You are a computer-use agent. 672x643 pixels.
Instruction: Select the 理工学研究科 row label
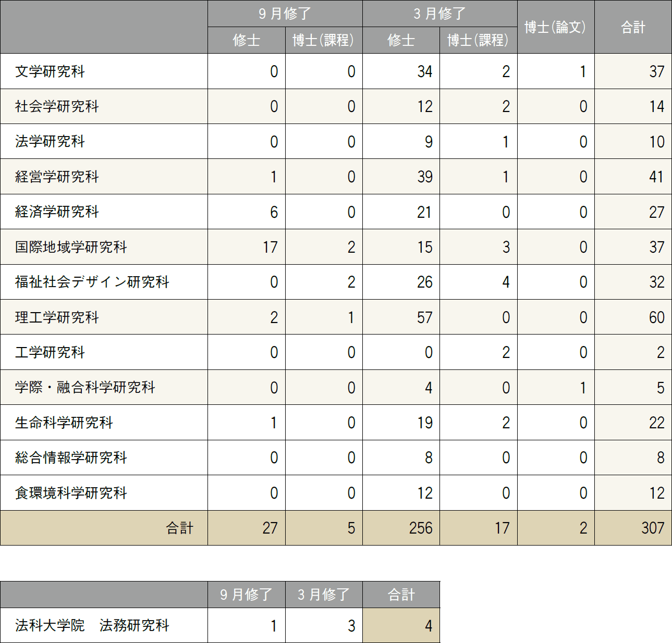pos(57,317)
